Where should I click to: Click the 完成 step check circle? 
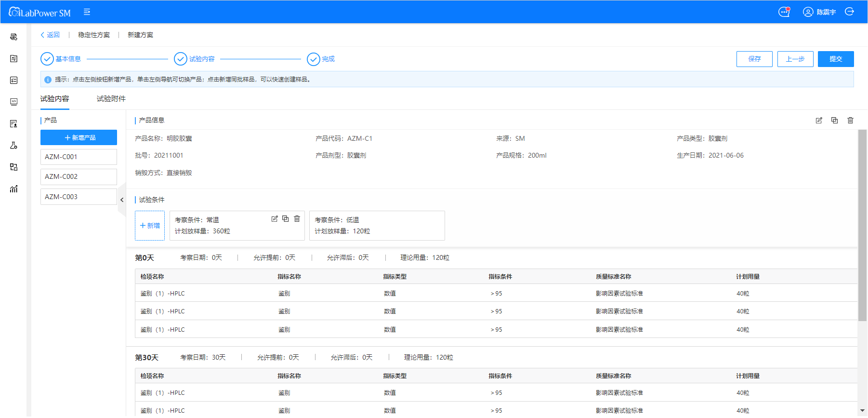tap(314, 59)
